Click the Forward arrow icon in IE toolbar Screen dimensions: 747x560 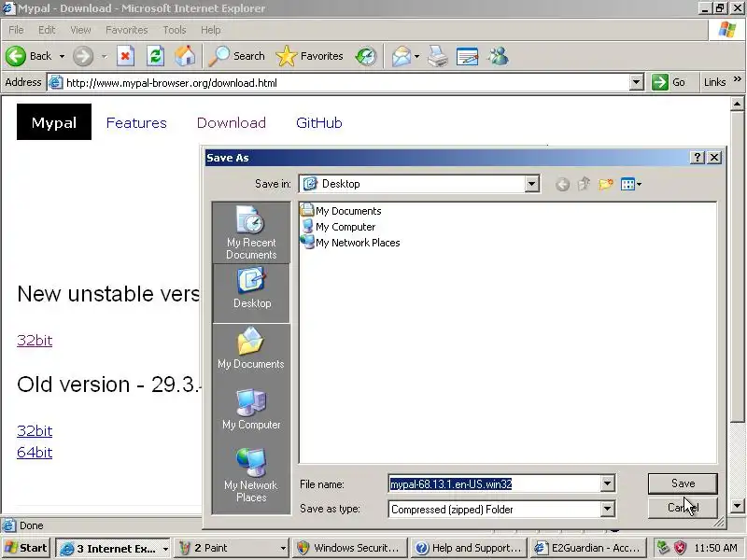coord(83,56)
